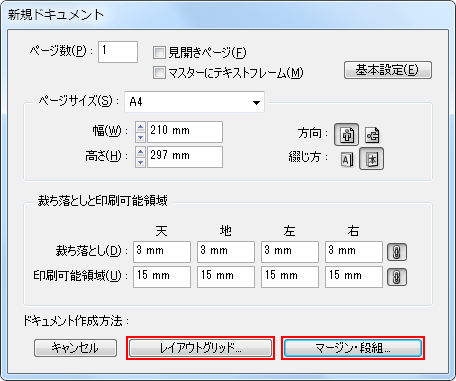Decrease 高さ height with down arrow
456x381 pixels.
point(140,162)
